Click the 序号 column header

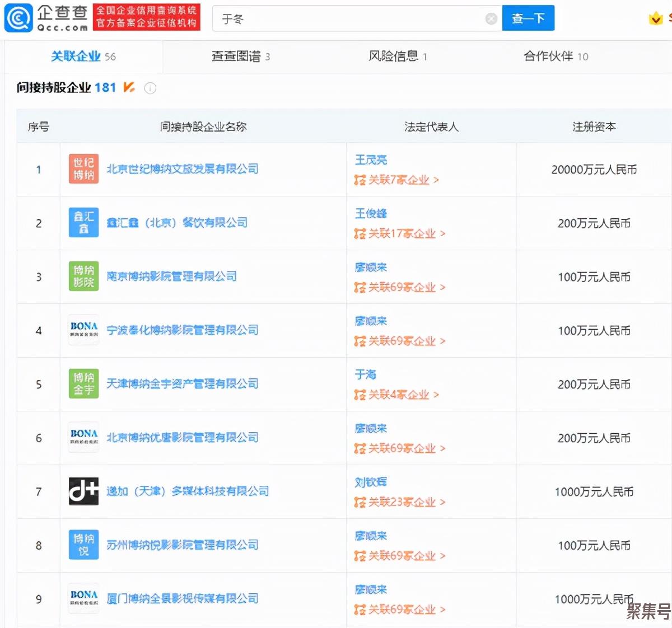39,127
